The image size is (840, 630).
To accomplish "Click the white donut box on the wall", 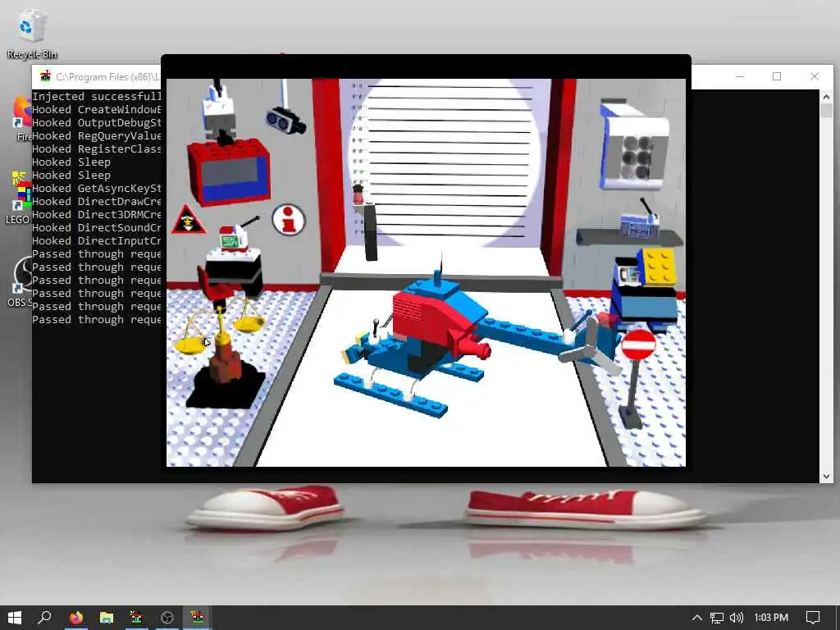I will point(634,147).
